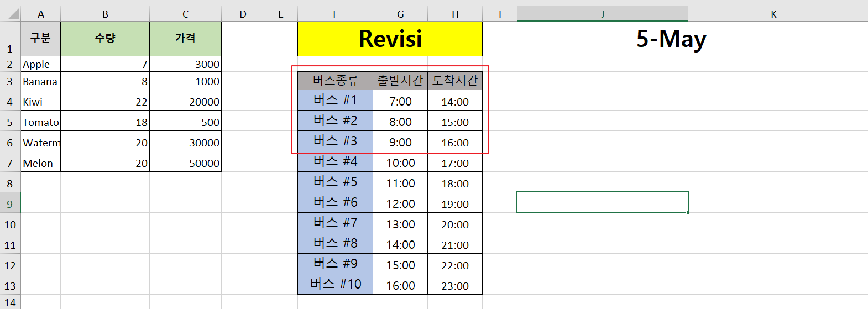Select the yellow Revisi merged cell
This screenshot has width=868, height=309.
390,39
